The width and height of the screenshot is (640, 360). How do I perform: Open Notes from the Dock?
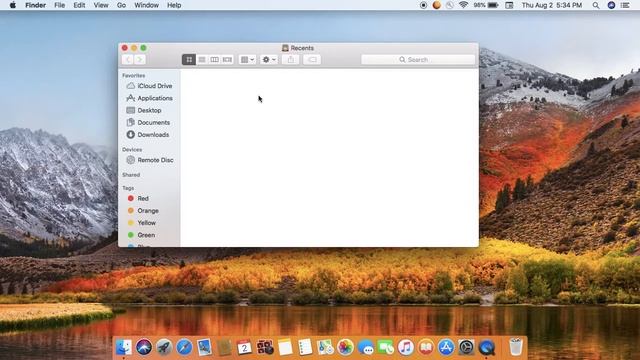click(285, 347)
